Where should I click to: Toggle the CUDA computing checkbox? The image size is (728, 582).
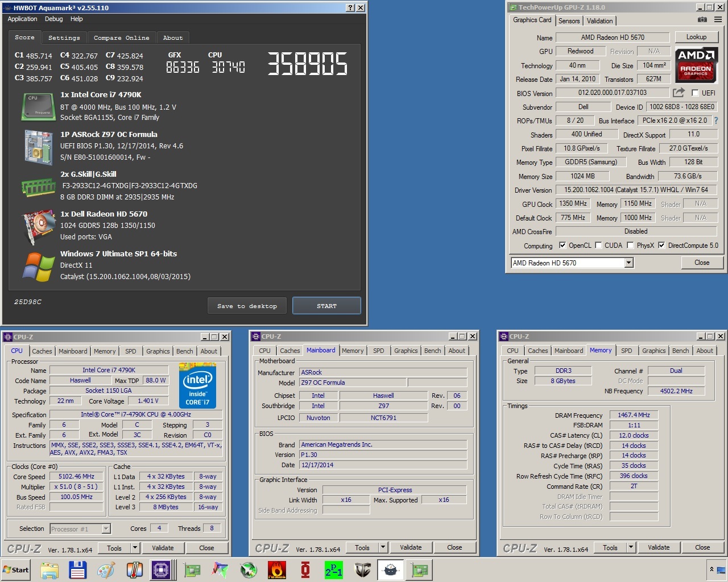click(x=598, y=246)
